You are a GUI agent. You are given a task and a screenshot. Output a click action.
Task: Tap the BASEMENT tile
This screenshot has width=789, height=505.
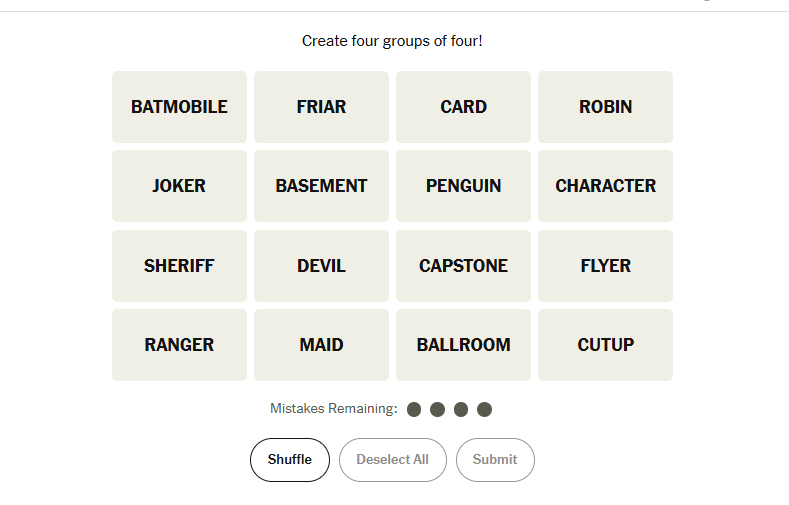(x=321, y=186)
